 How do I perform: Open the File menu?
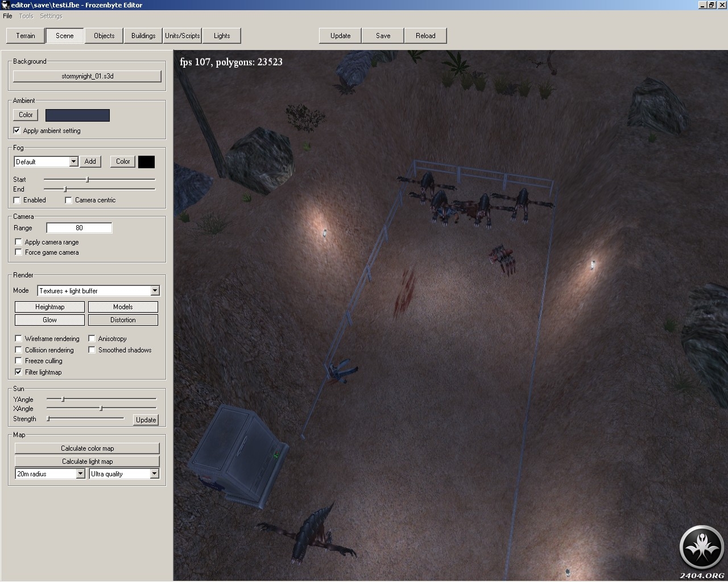7,16
